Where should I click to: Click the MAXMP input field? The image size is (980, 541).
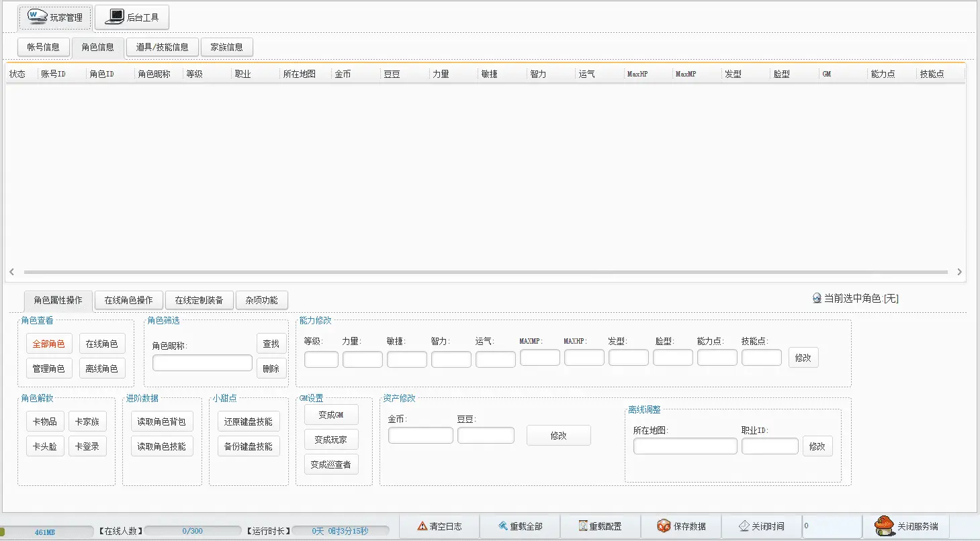pyautogui.click(x=540, y=357)
